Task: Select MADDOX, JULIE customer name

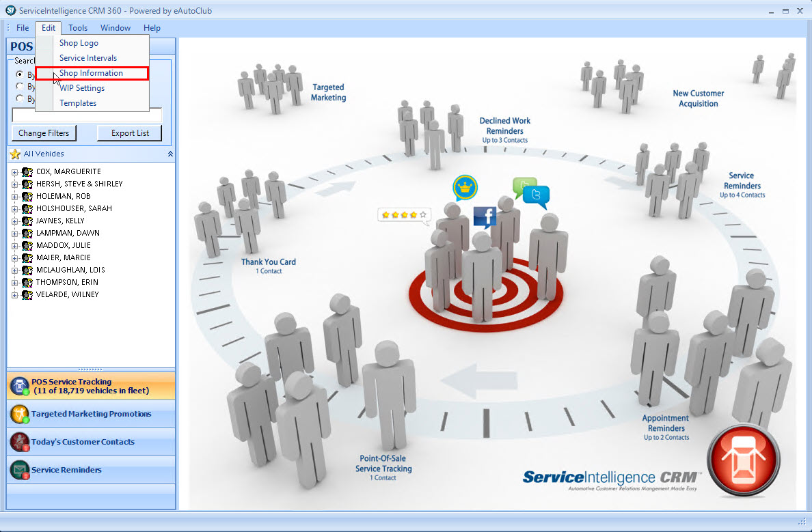Action: 63,245
